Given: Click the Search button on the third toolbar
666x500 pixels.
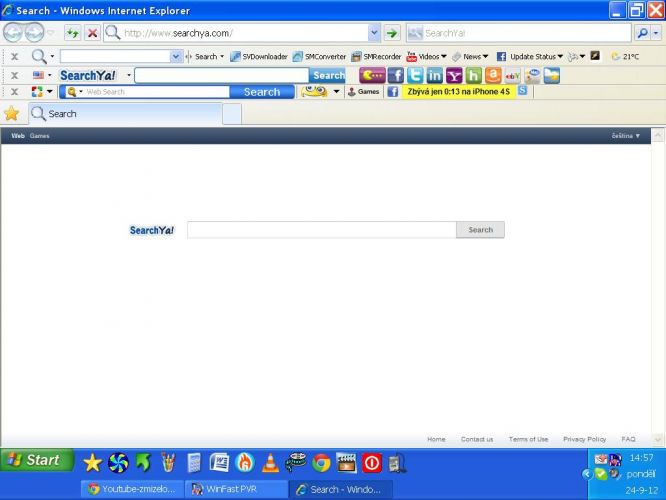Looking at the screenshot, I should [x=262, y=92].
